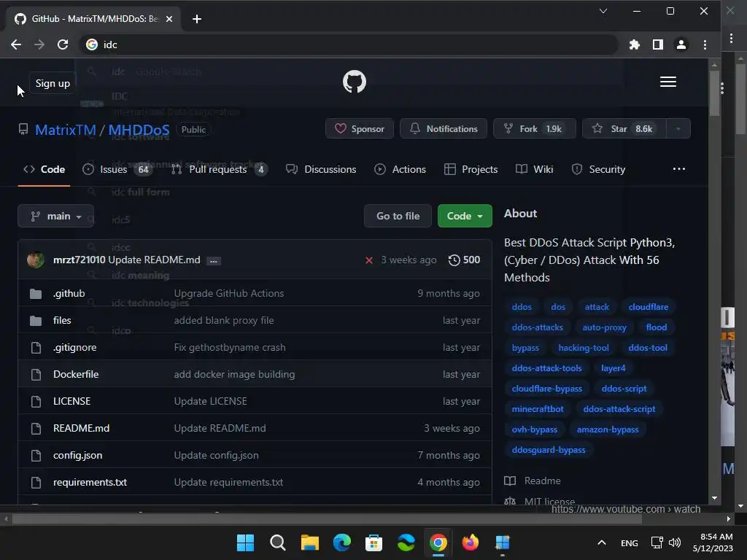Open the Issues tab
Screen dimensions: 747x560
point(117,169)
